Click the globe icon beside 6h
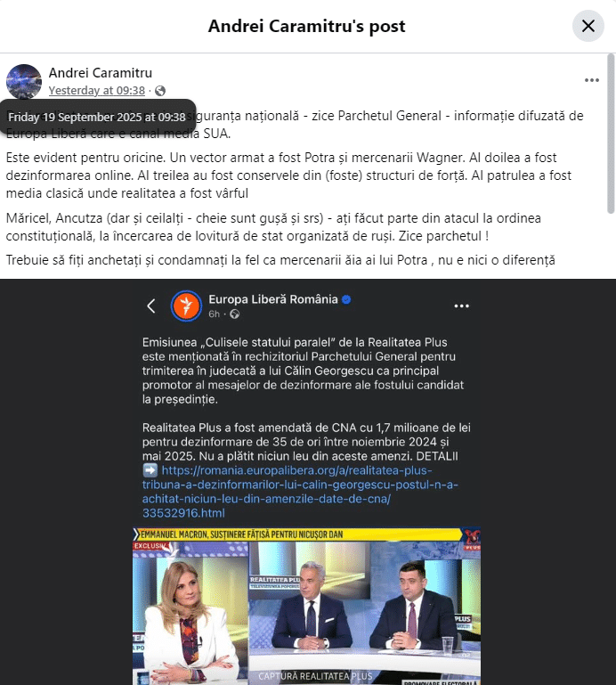The width and height of the screenshot is (616, 685). click(x=234, y=314)
